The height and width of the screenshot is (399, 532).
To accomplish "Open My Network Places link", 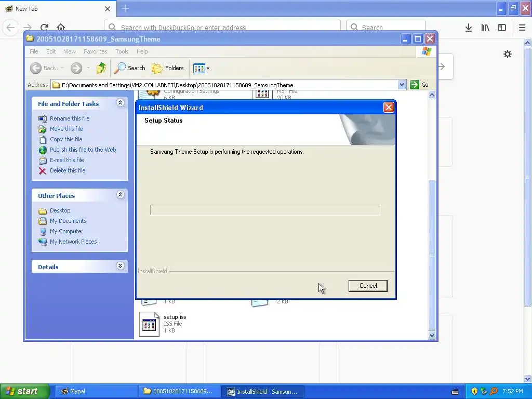I will (73, 242).
